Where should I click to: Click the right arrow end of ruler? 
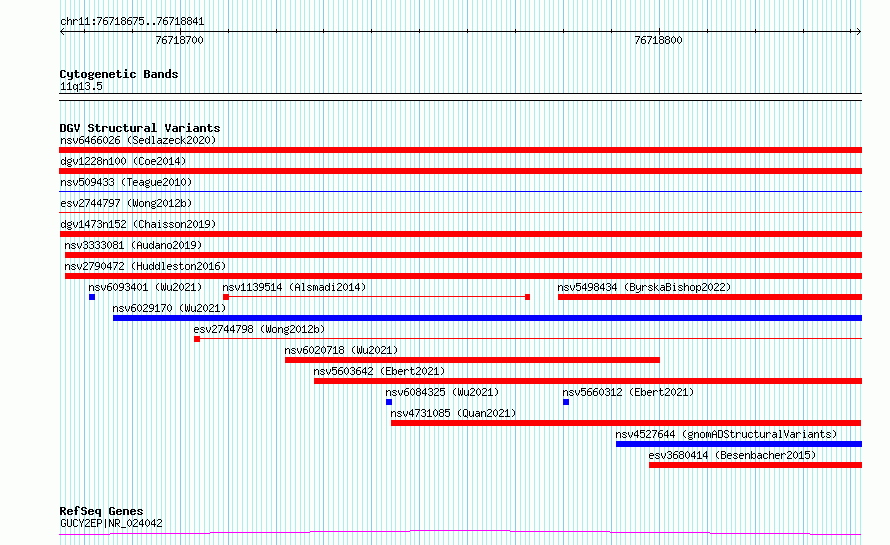(858, 31)
